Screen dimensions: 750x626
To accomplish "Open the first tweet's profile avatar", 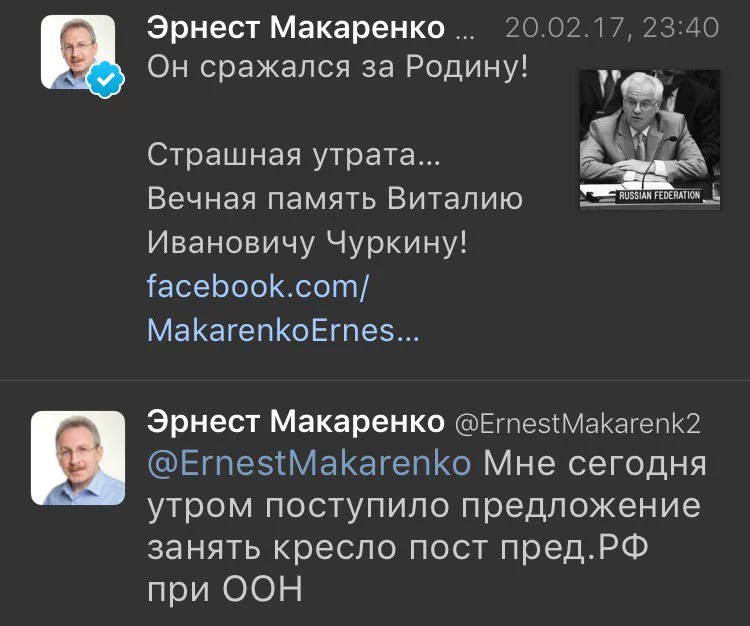I will pyautogui.click(x=75, y=50).
